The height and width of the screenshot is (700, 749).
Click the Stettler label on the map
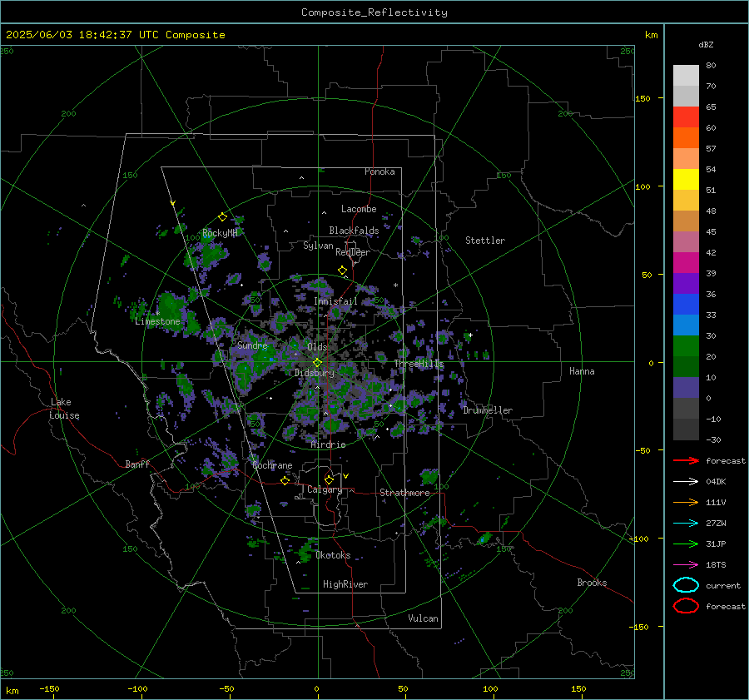point(485,241)
